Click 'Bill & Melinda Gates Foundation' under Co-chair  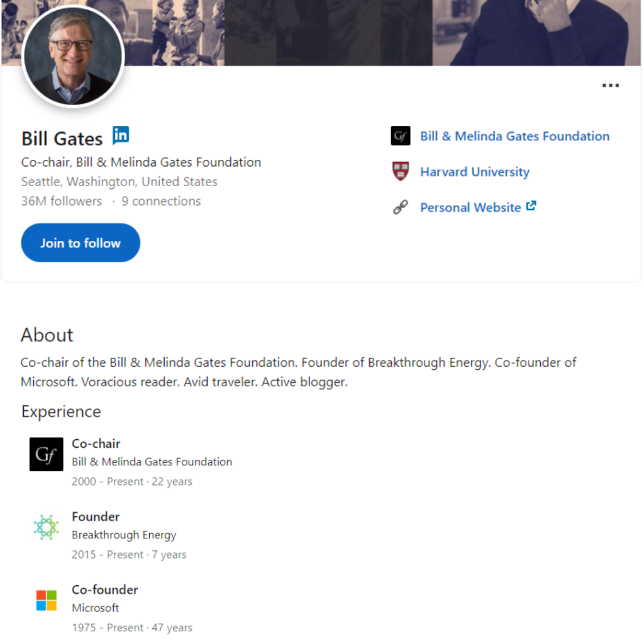[x=152, y=462]
